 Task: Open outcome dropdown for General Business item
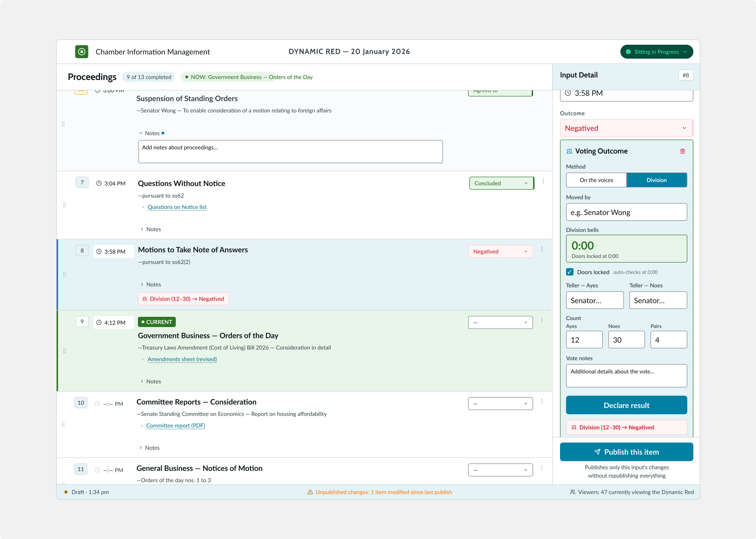pos(500,470)
